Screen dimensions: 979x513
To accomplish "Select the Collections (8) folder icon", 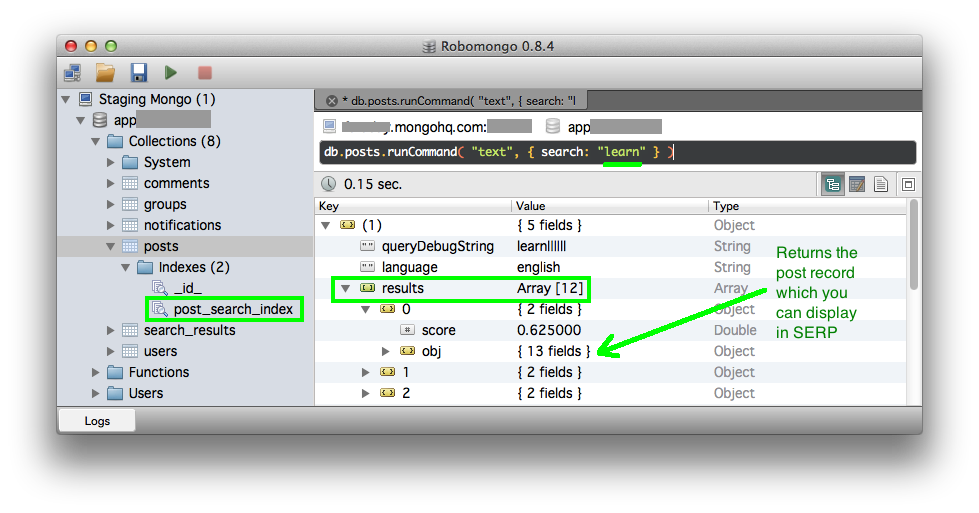I will coord(115,142).
